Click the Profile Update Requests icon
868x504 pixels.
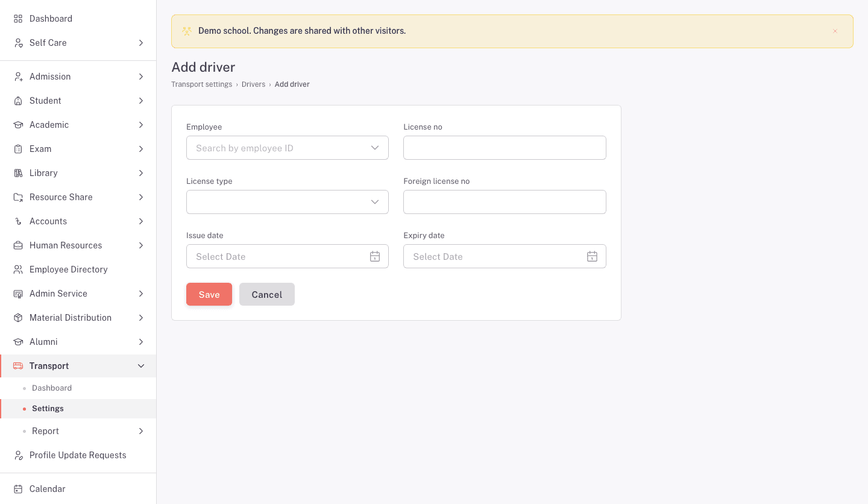[18, 455]
